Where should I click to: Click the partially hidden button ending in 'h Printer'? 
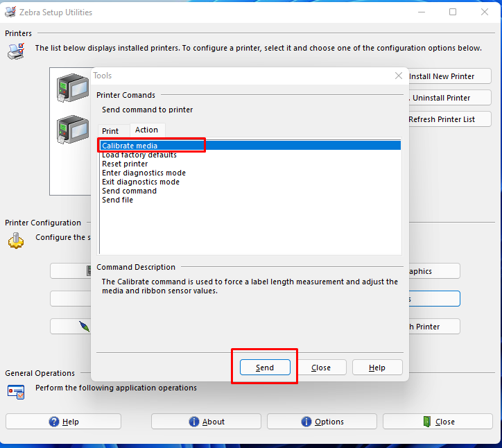[x=435, y=327]
